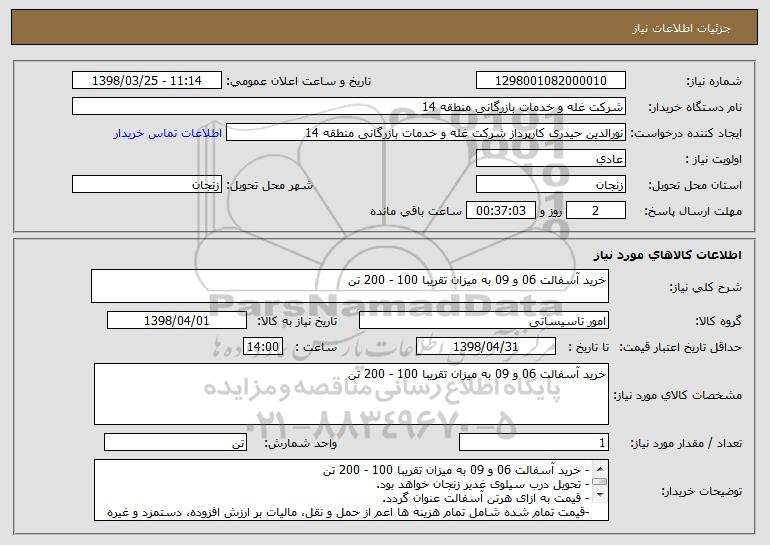770x545 pixels.
Task: Click the label شرح کلی نیاز
Action: tap(706, 287)
